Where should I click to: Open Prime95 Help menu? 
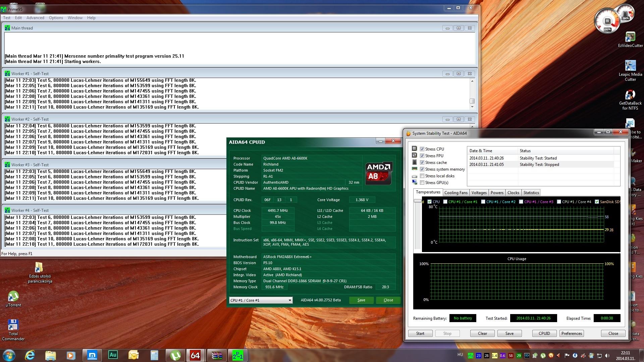[91, 18]
